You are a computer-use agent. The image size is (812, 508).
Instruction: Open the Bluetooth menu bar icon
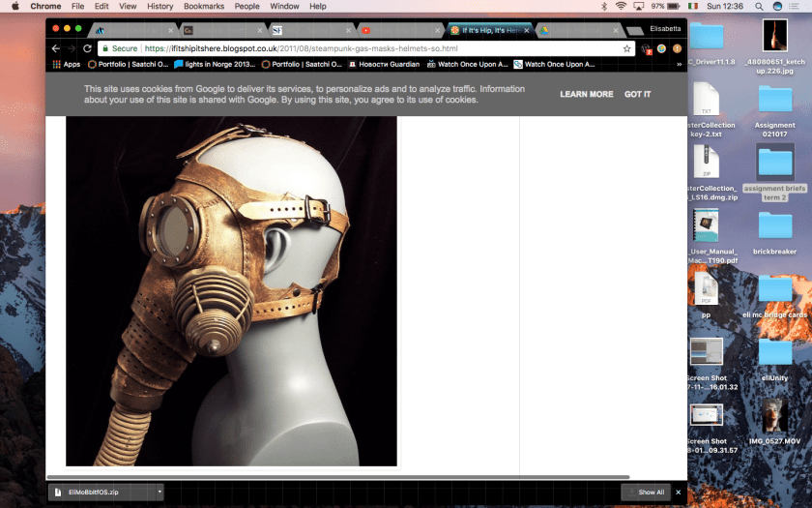(604, 6)
